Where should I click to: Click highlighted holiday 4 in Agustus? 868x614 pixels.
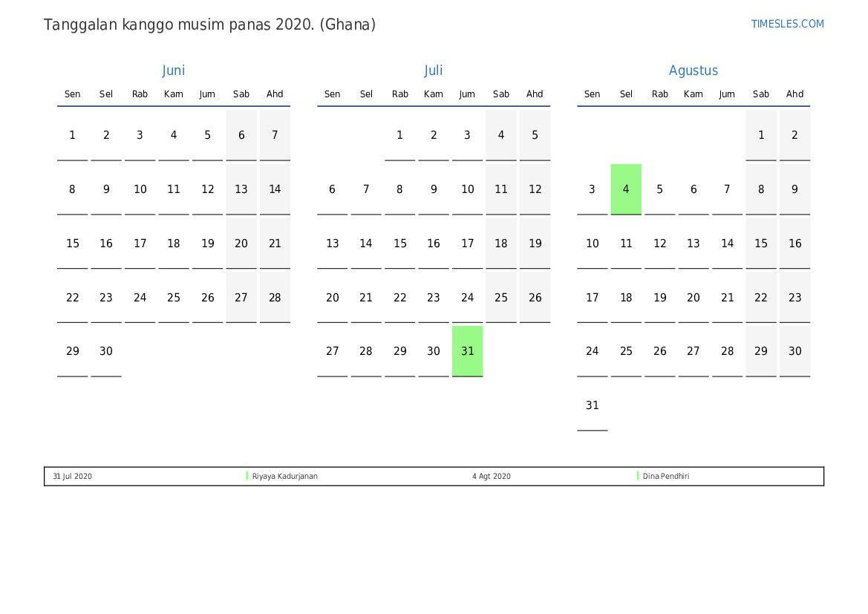coord(626,189)
